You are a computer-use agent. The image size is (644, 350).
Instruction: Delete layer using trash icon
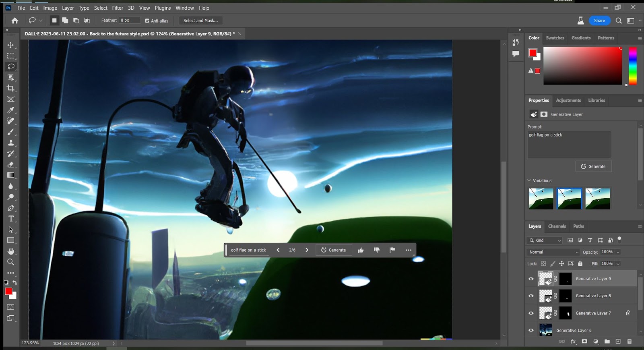[630, 342]
